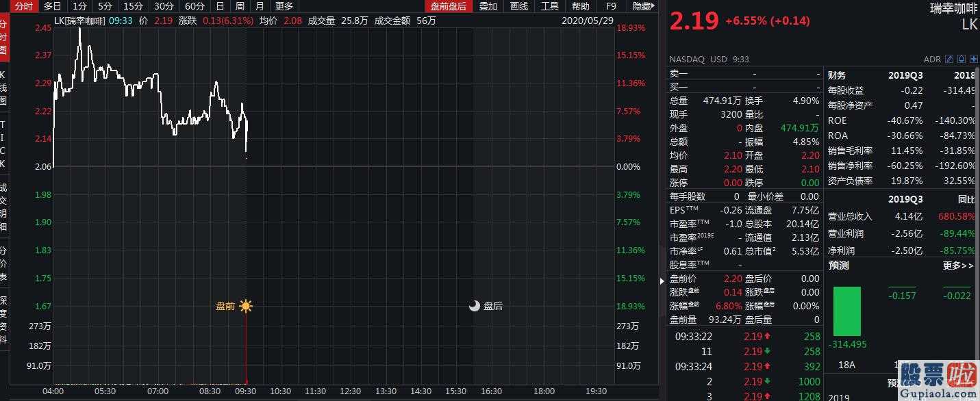980x401 pixels.
Task: Click the 盘前量 93.24万 value
Action: pyautogui.click(x=724, y=320)
